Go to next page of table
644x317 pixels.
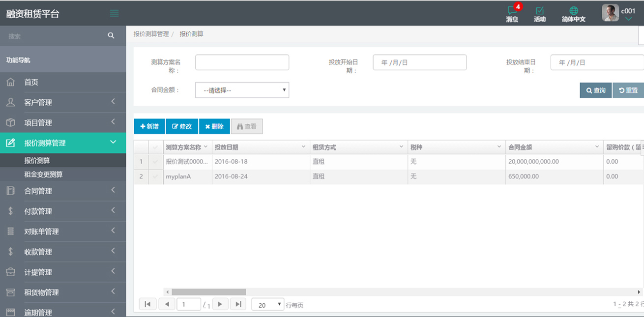point(220,304)
